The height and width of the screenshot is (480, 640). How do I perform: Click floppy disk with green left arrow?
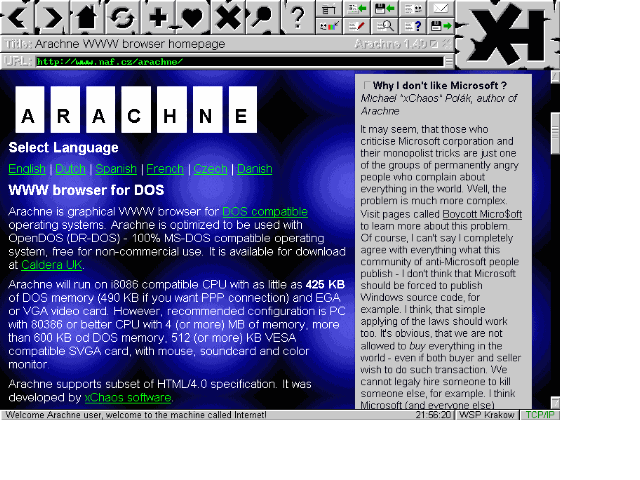tap(385, 9)
